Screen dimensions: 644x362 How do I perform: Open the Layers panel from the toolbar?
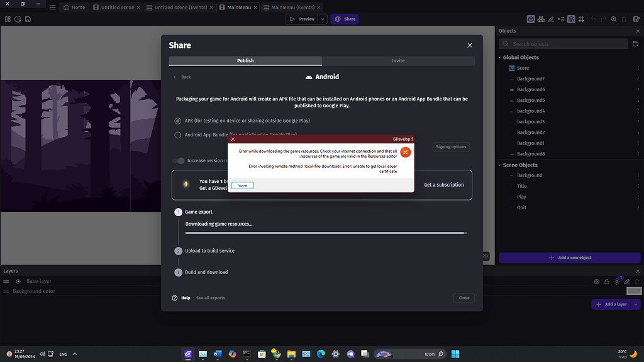(570, 19)
